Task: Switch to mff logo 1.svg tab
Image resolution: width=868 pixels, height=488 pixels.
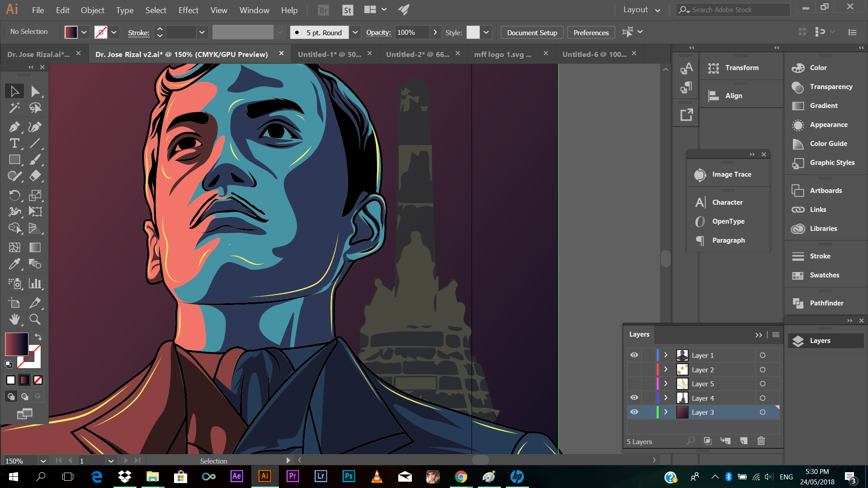Action: pos(503,54)
